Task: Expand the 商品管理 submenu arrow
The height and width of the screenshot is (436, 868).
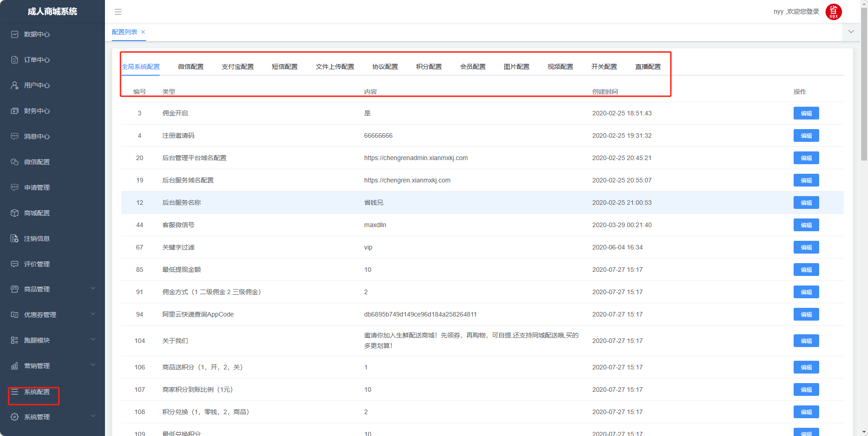Action: click(93, 288)
